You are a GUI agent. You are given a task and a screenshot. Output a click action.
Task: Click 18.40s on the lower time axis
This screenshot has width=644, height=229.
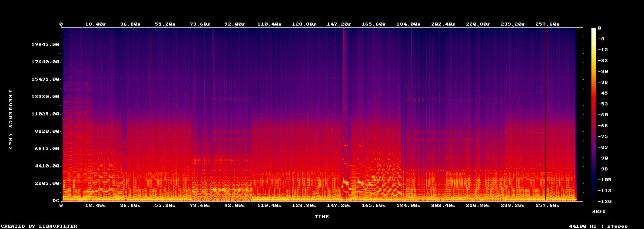[x=96, y=205]
